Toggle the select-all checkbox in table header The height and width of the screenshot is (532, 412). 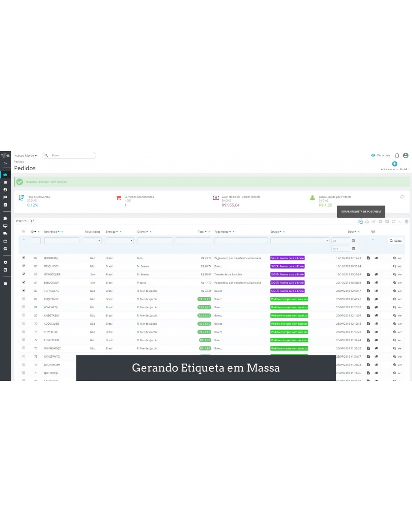click(24, 231)
